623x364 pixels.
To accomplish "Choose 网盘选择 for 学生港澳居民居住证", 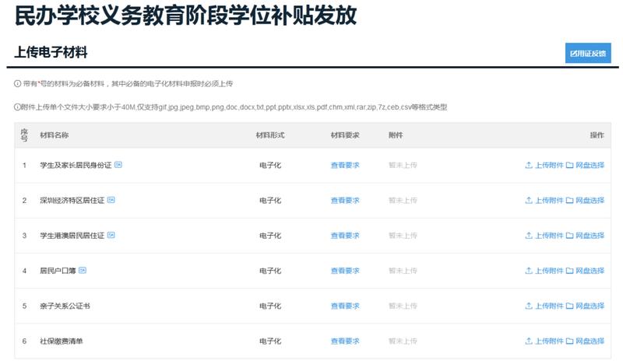I will coord(586,236).
